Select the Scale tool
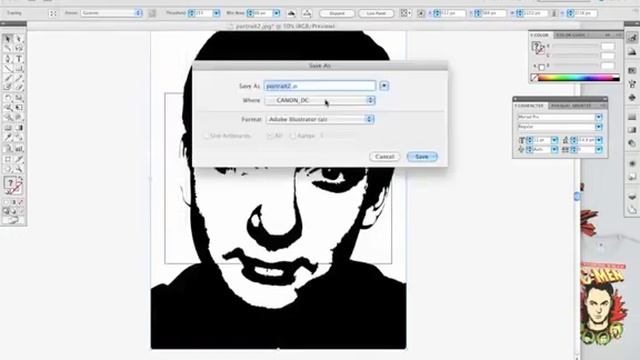The width and height of the screenshot is (640, 360). coord(18,98)
